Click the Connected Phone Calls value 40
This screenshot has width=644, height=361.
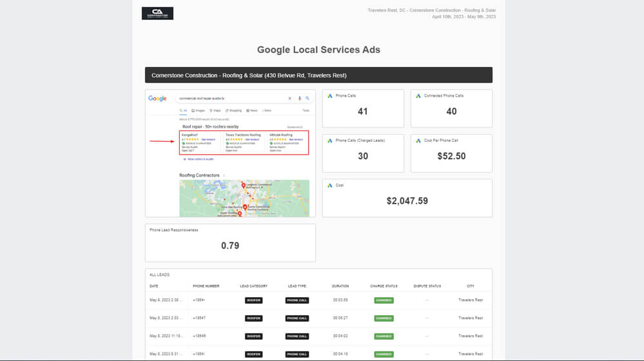(x=451, y=112)
